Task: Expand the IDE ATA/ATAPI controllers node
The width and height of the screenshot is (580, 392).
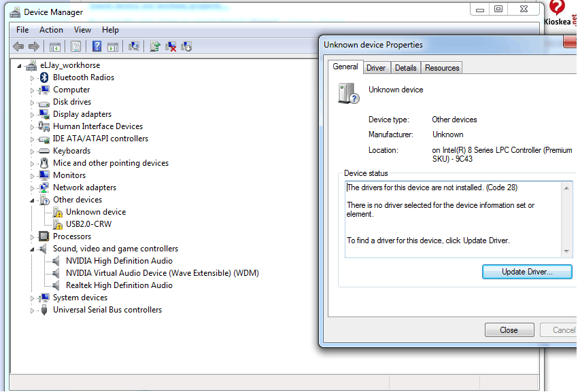Action: [32, 139]
